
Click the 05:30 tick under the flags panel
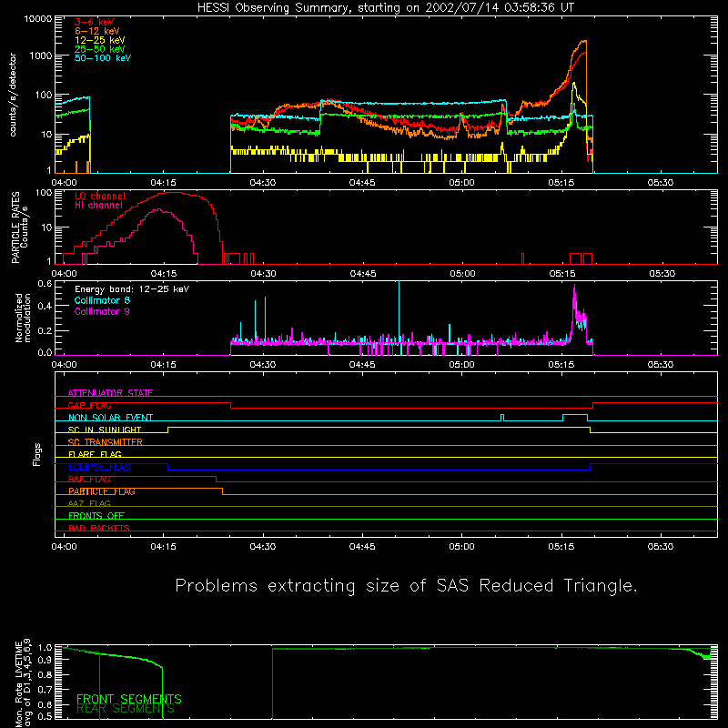pos(661,547)
